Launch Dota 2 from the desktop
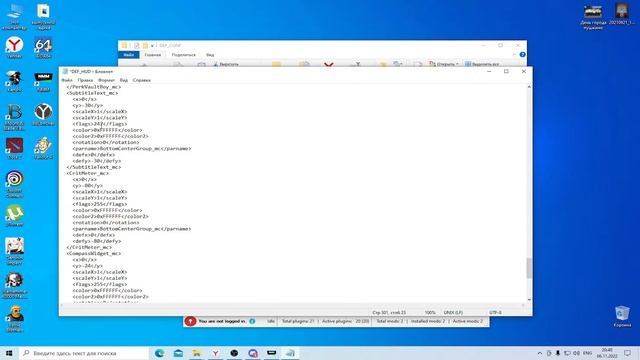640x360 pixels. click(x=14, y=149)
